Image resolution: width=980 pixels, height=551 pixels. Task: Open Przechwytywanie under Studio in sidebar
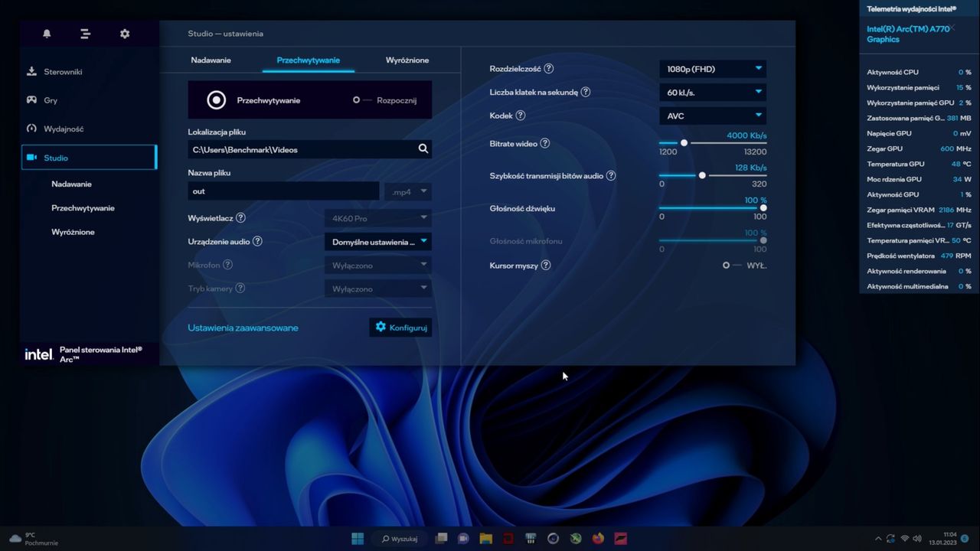[83, 208]
